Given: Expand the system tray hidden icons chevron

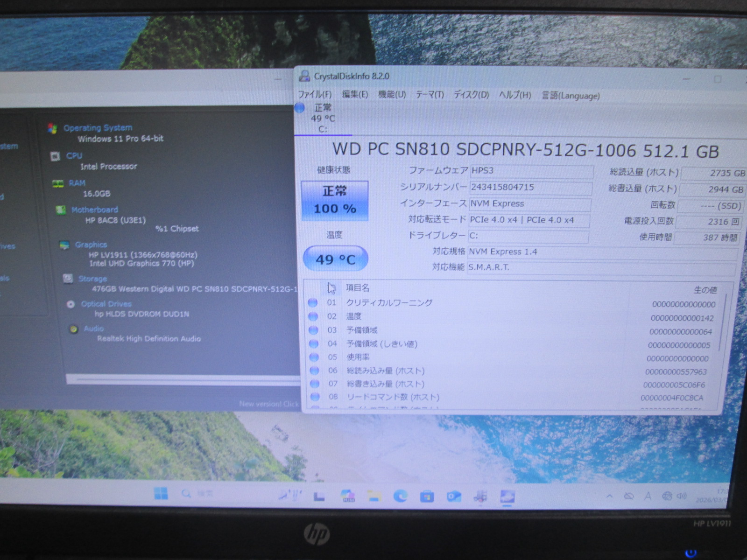Looking at the screenshot, I should [x=609, y=496].
